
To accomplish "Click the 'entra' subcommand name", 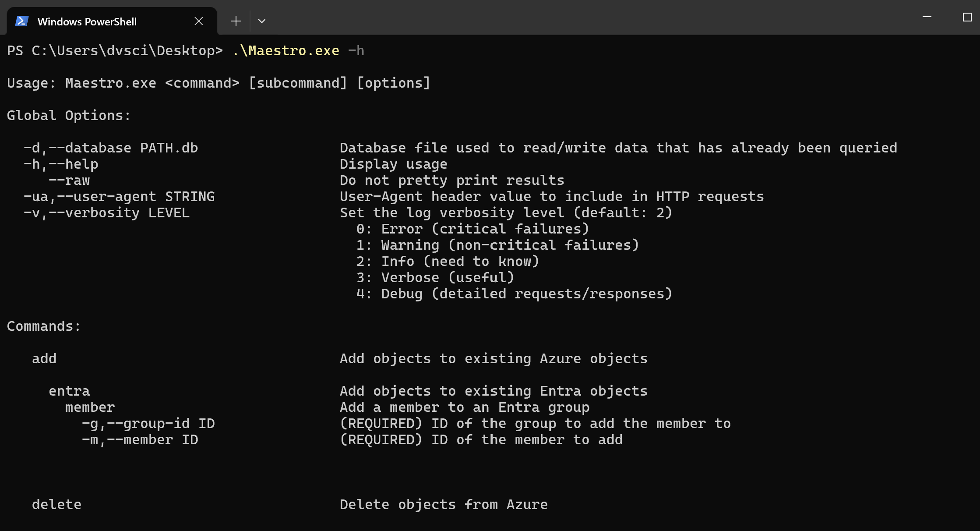I will [69, 391].
